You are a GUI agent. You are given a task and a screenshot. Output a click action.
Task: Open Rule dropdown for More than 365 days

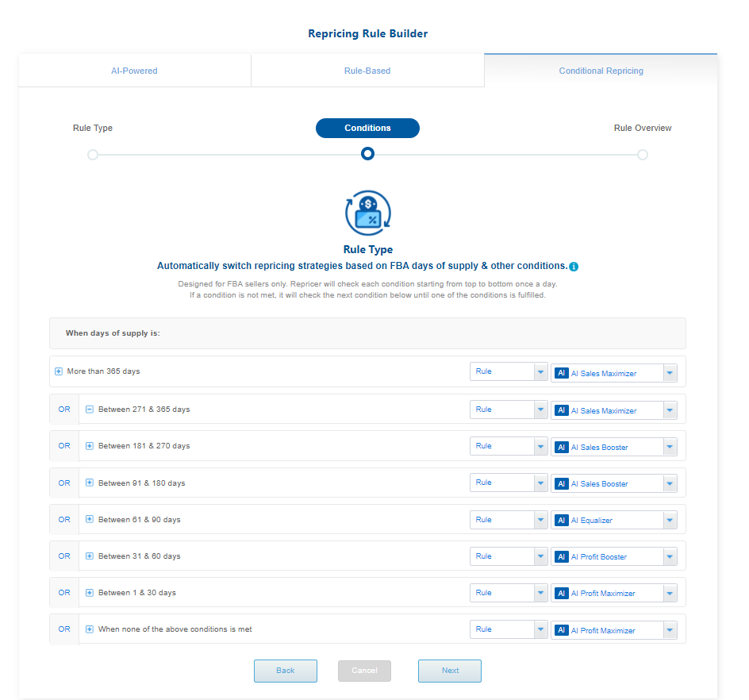[x=509, y=371]
